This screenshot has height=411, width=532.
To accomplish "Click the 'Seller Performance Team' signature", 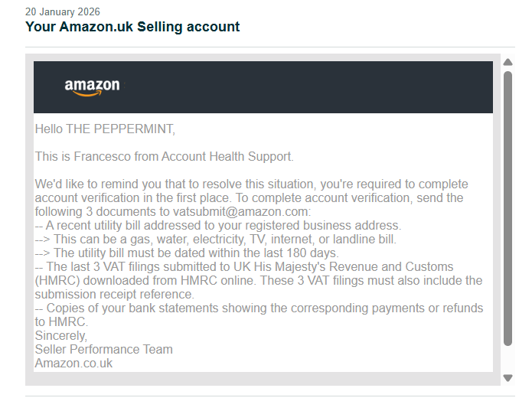I will 103,349.
